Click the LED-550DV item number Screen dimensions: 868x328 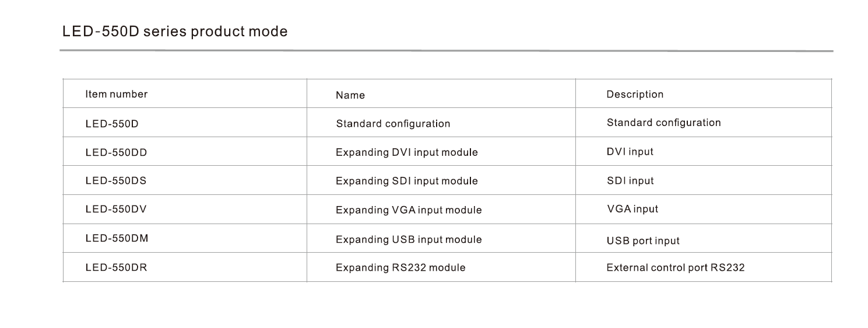point(115,209)
